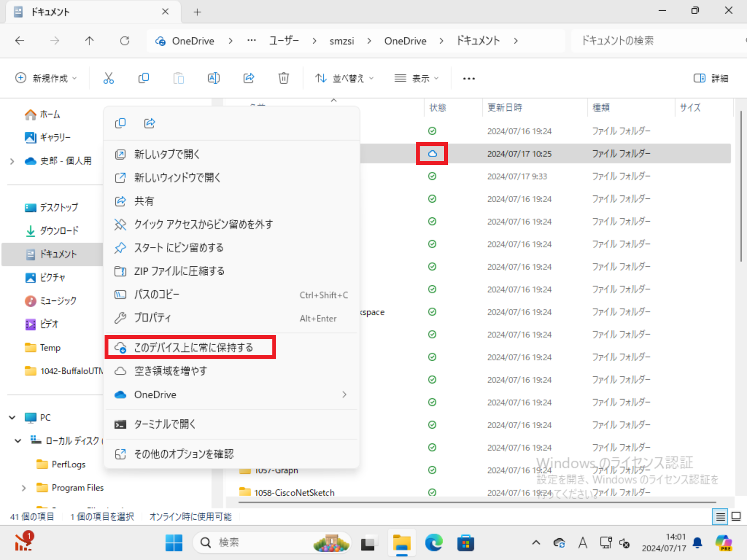747x560 pixels.
Task: Switch to large thumbnails view icon
Action: 736,517
